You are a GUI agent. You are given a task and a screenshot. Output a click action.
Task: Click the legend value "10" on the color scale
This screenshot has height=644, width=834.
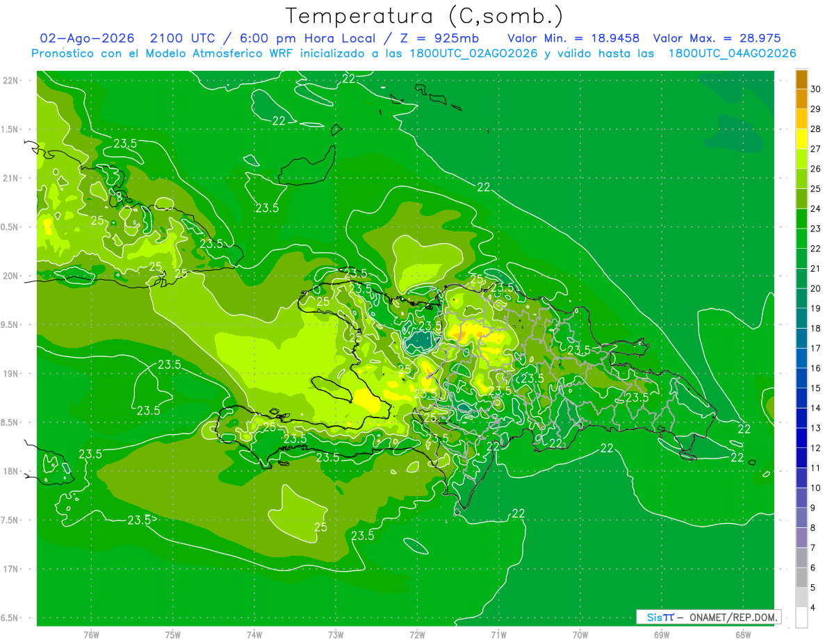point(816,488)
